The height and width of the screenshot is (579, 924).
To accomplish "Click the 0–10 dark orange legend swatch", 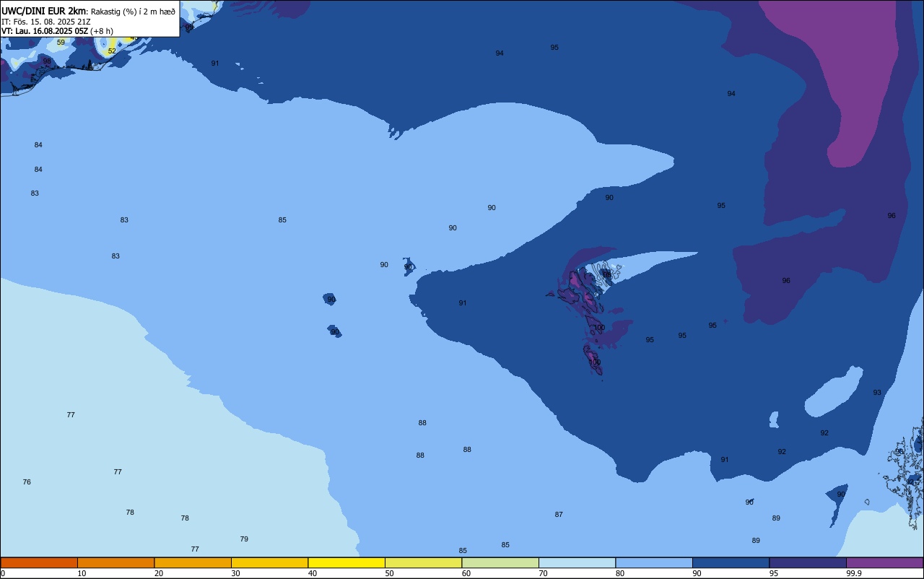I will 39,562.
